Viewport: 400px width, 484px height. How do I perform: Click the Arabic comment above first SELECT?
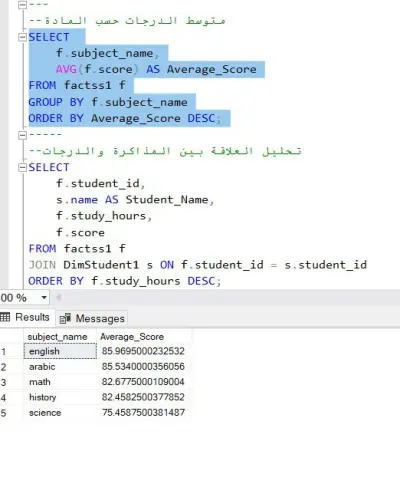(x=127, y=21)
